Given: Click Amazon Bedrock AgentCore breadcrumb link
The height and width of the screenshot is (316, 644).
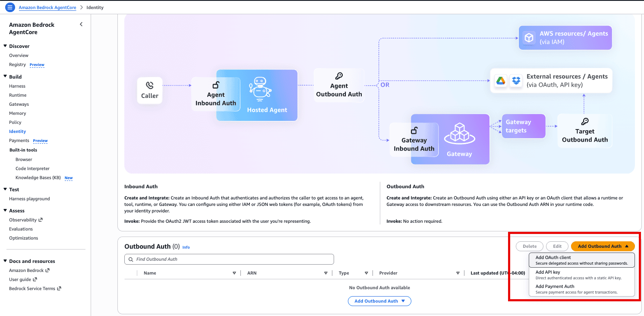Looking at the screenshot, I should click(x=47, y=7).
